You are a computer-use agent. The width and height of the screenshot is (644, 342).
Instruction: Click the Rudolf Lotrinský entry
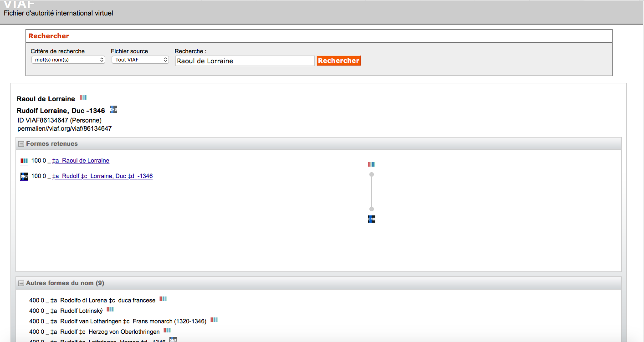coord(66,311)
